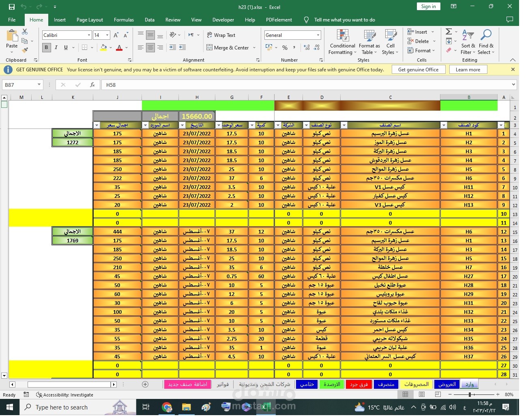Open filter dropdown on التاريخ header

pos(182,125)
